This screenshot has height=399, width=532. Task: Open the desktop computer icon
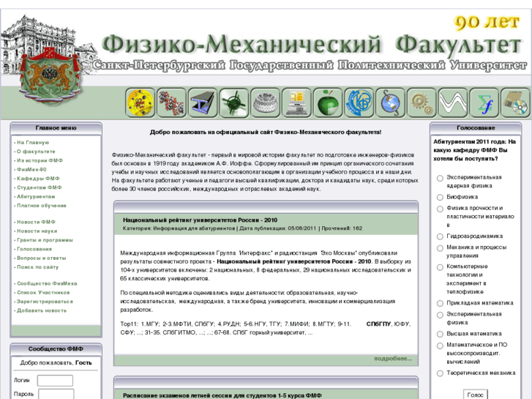tap(296, 102)
